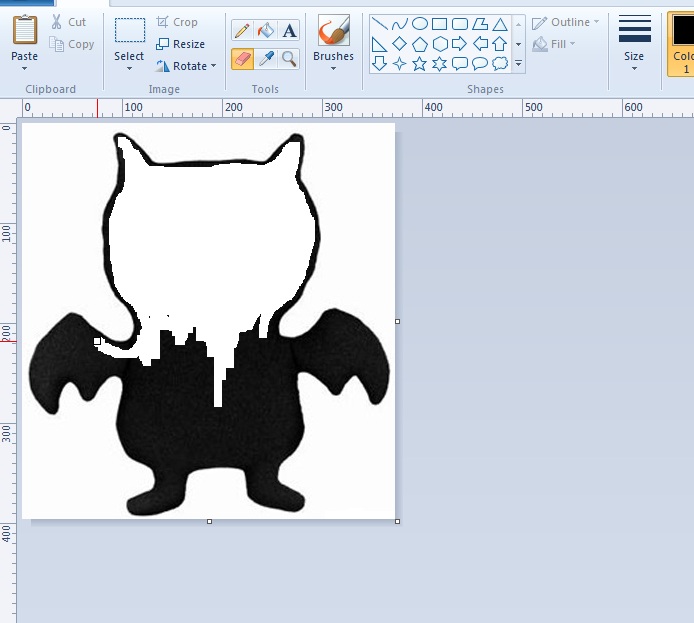Open the shape Outline dropdown

point(565,22)
